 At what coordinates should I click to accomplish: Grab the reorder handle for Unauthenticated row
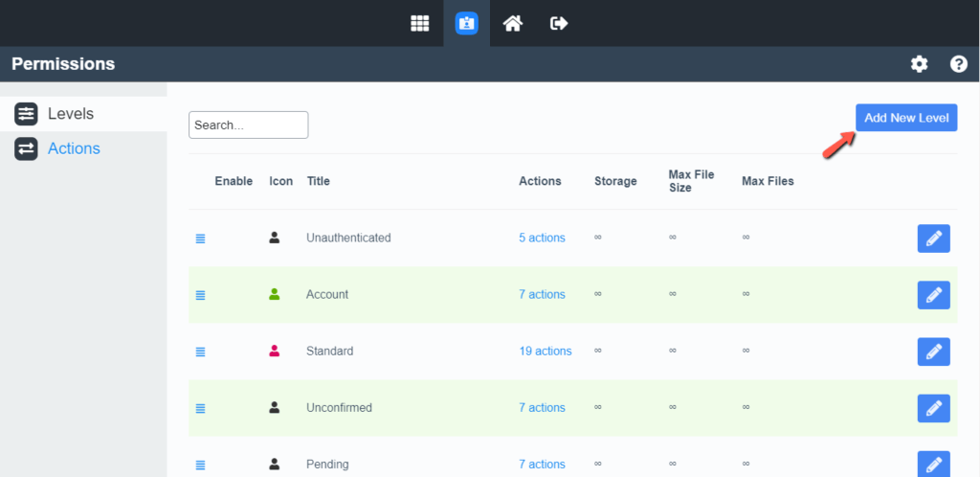pos(201,238)
